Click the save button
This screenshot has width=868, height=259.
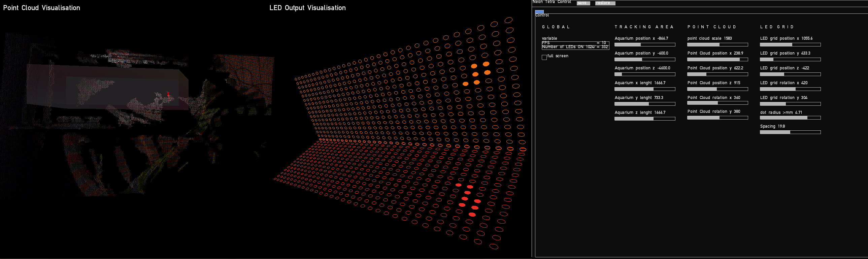pos(583,3)
